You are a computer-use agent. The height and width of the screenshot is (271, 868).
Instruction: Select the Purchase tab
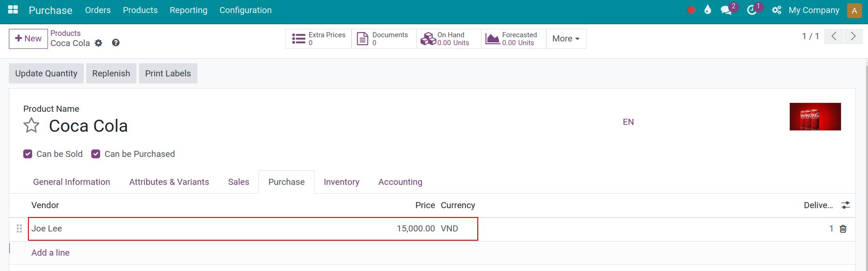point(286,182)
